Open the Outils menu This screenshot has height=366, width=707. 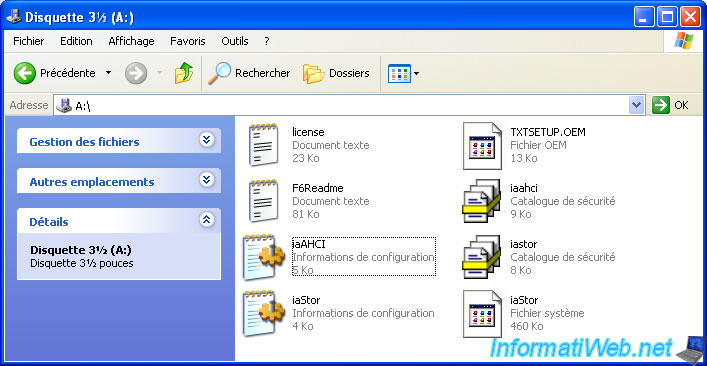234,41
